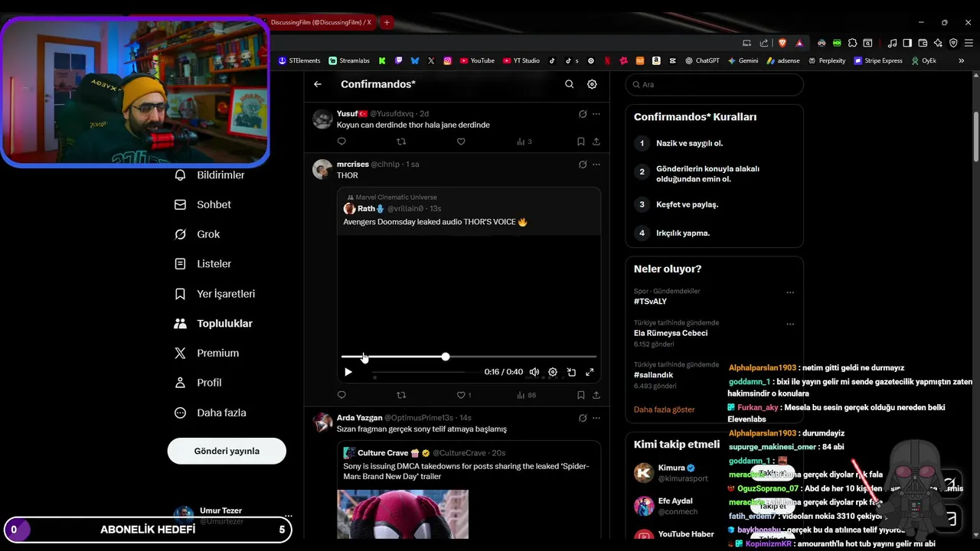Play the Thor's Voice video
This screenshot has width=980, height=551.
[x=348, y=372]
